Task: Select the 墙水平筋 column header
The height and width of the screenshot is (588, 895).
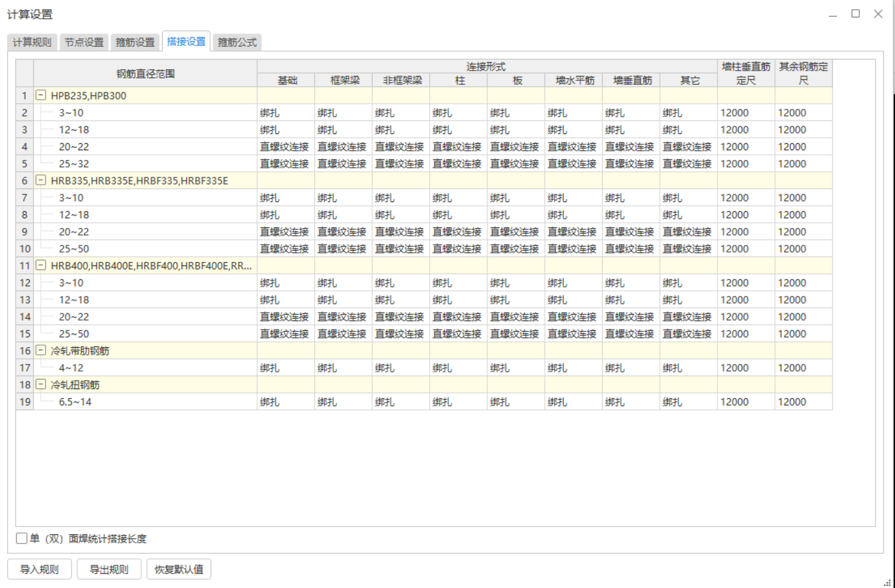Action: (x=574, y=80)
